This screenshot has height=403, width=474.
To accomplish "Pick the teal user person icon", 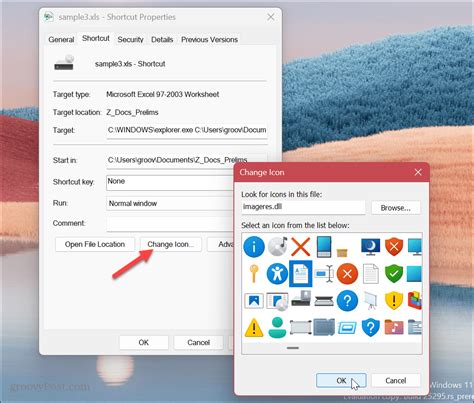I will 277,327.
